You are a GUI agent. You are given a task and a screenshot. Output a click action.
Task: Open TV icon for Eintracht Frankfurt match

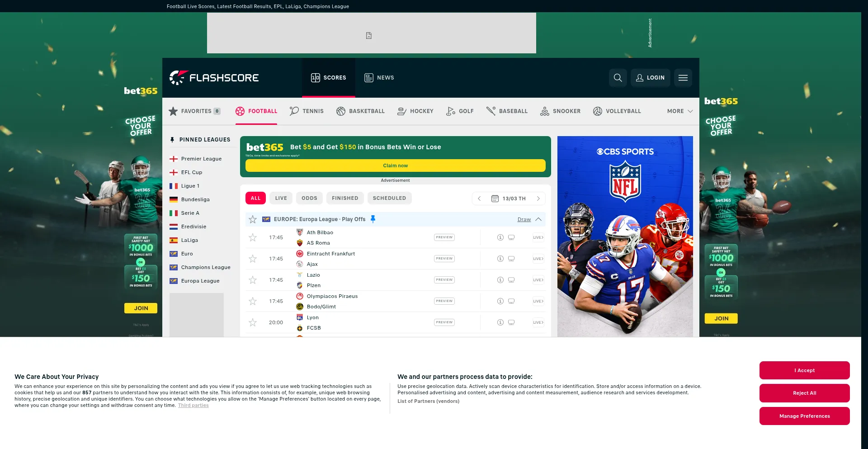[x=511, y=259]
